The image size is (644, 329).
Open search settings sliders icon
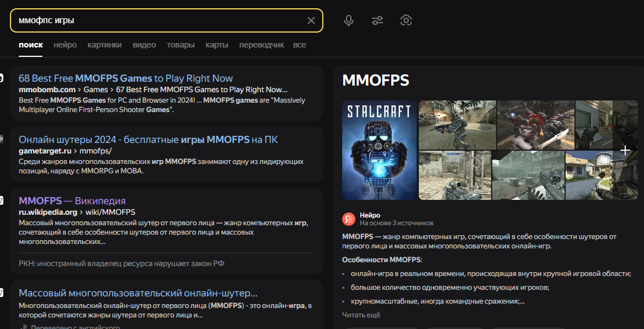[x=377, y=20]
